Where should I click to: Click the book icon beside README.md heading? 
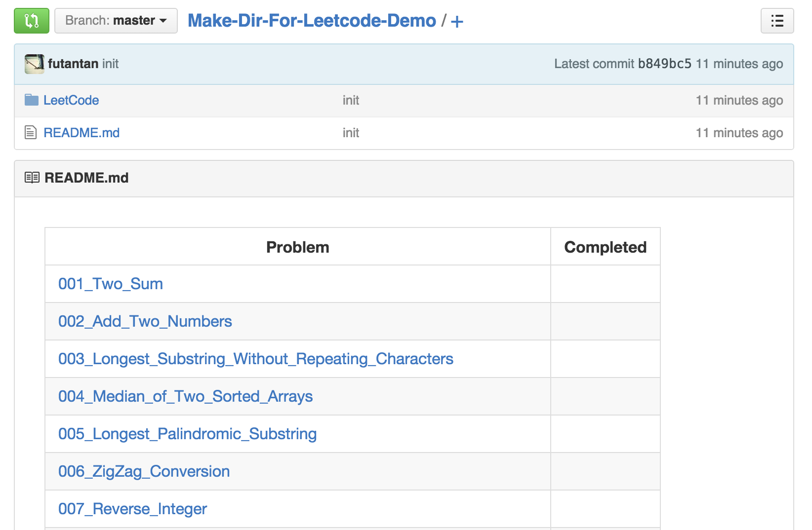pos(32,178)
